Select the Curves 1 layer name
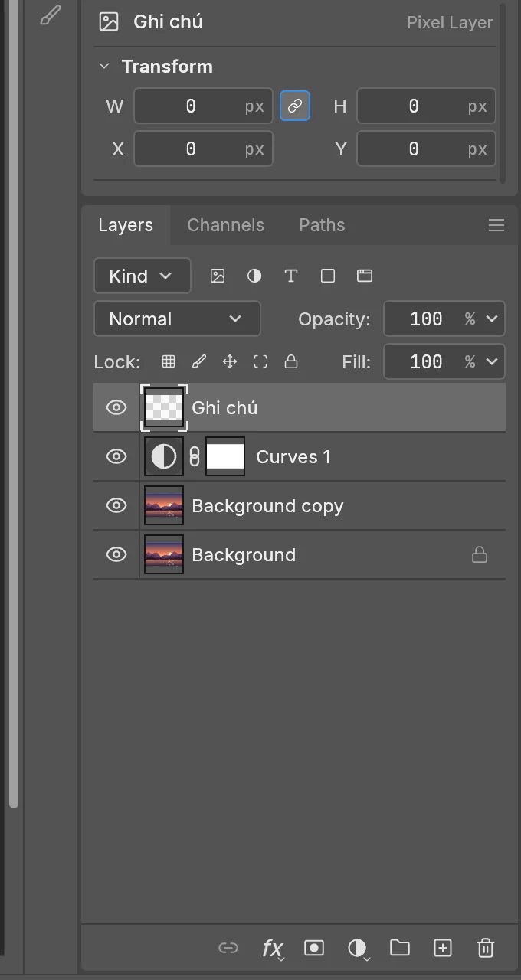Viewport: 521px width, 980px height. pos(293,457)
